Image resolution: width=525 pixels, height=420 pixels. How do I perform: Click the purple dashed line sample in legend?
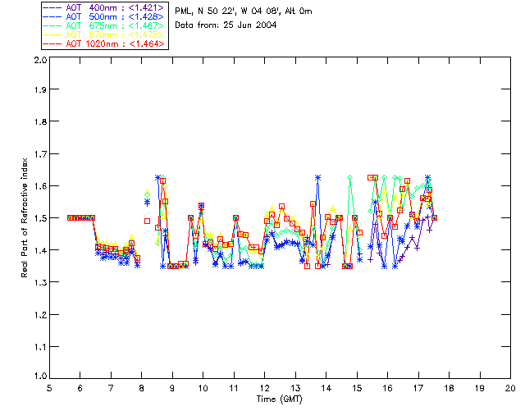pyautogui.click(x=52, y=7)
